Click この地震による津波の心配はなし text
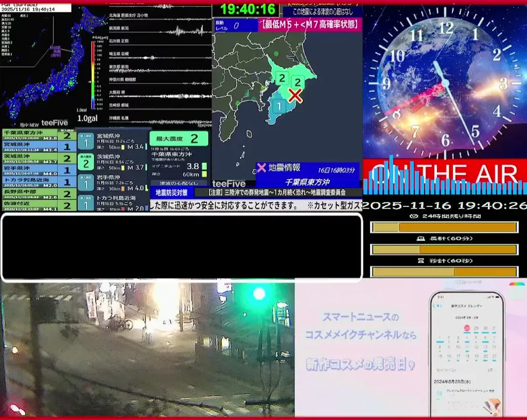 [322, 12]
